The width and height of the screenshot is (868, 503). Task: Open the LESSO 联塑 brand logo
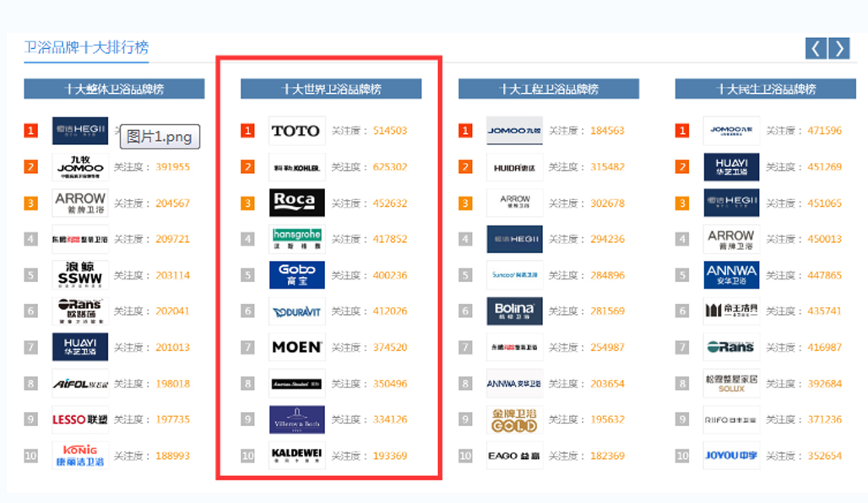pyautogui.click(x=80, y=419)
